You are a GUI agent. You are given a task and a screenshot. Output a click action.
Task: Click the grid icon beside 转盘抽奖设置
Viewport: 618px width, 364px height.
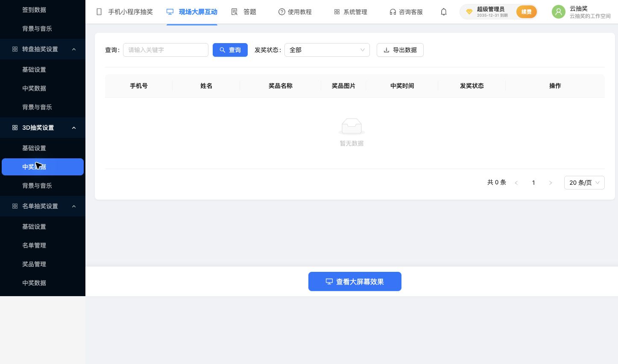click(15, 49)
